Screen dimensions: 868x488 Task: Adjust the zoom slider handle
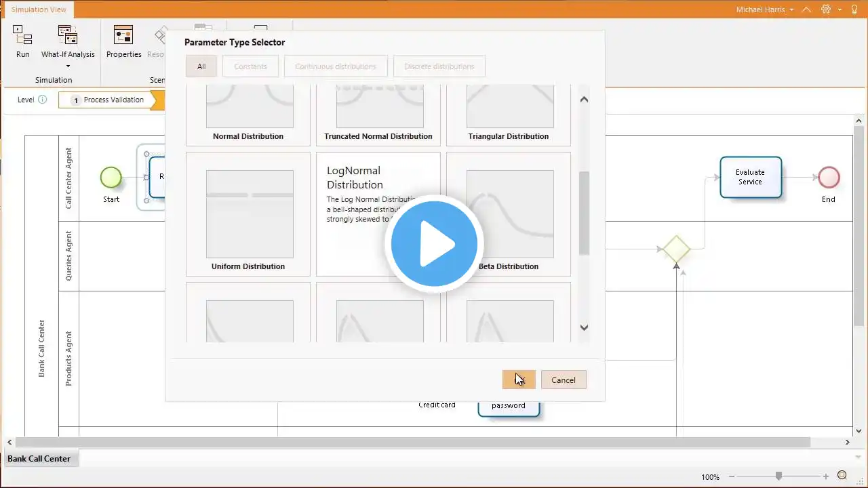click(778, 476)
